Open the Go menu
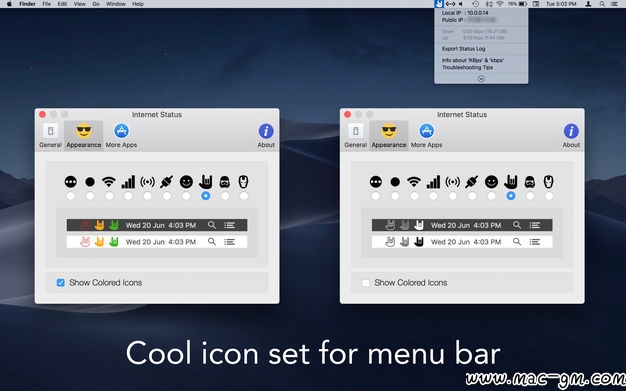This screenshot has height=391, width=626. pyautogui.click(x=96, y=4)
